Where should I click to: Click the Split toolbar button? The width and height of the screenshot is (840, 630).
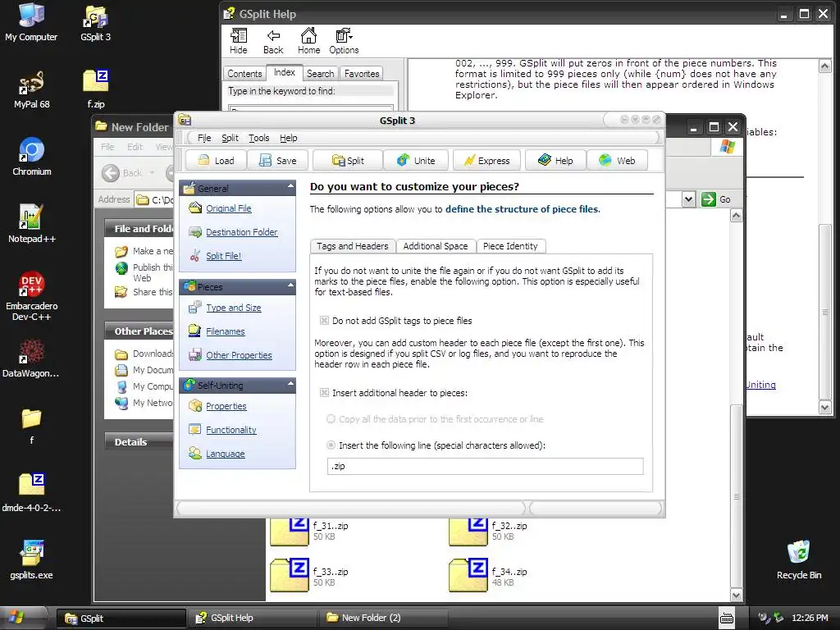click(x=348, y=161)
